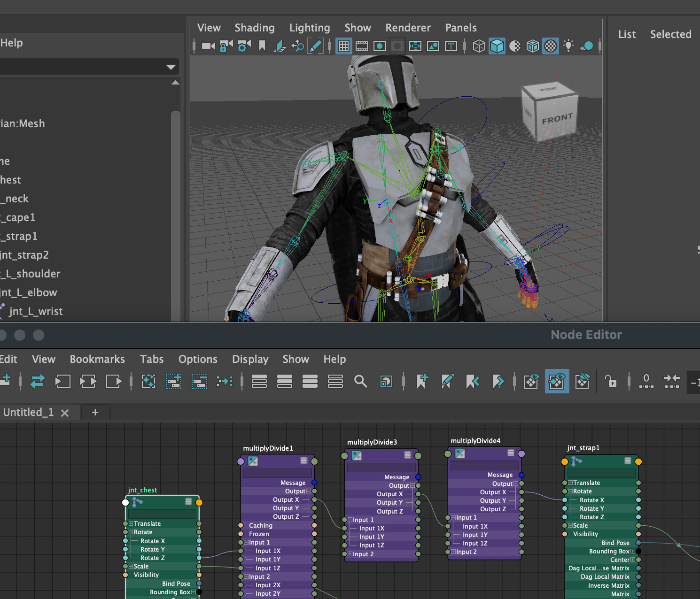Image resolution: width=700 pixels, height=599 pixels.
Task: Click the previous bookmark icon
Action: [472, 381]
